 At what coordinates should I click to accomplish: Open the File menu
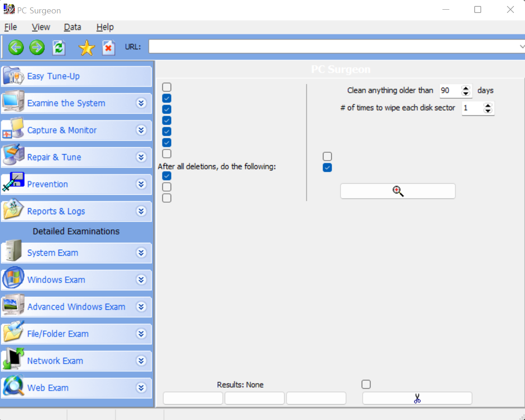coord(10,27)
